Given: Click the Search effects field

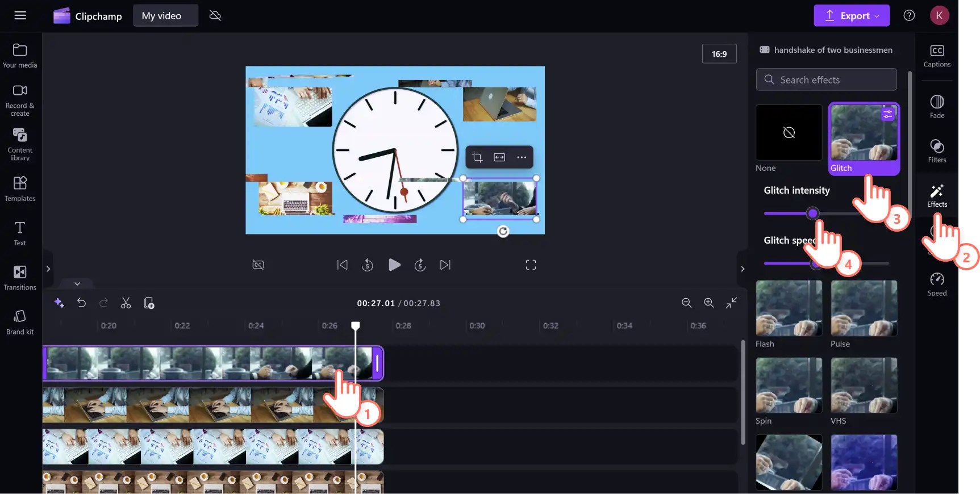Looking at the screenshot, I should tap(826, 79).
